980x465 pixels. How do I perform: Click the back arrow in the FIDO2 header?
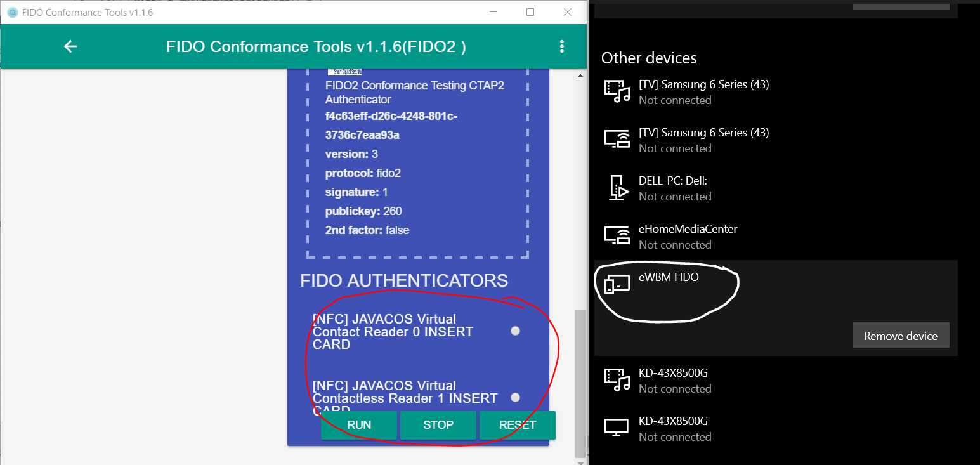(70, 46)
